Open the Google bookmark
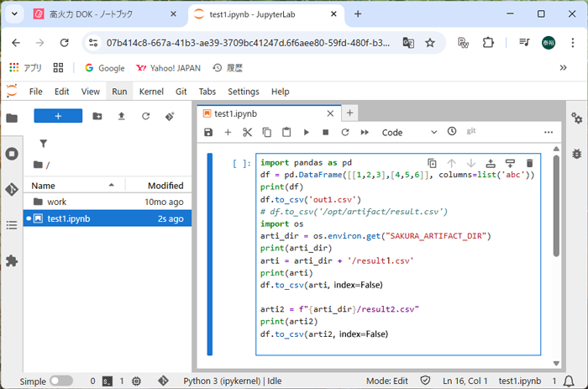 tap(104, 68)
